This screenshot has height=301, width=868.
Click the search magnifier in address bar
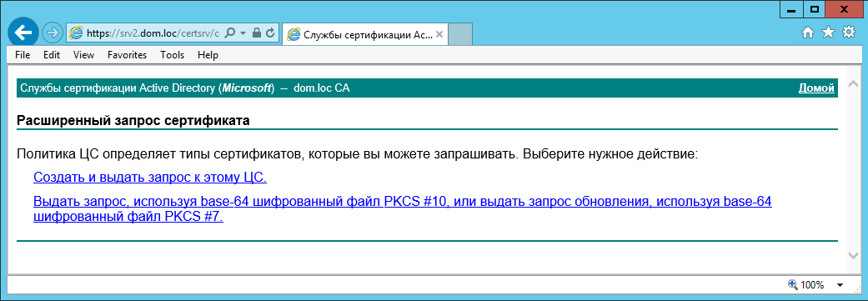click(230, 33)
